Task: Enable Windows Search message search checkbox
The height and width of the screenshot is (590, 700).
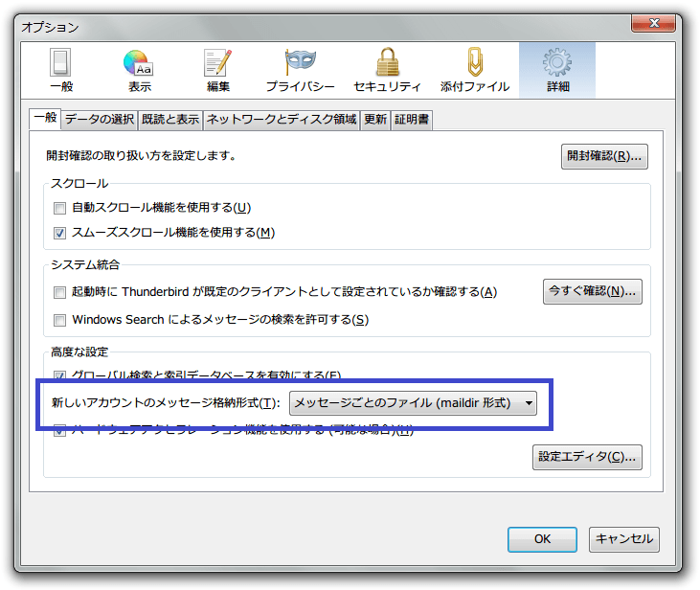Action: 60,320
